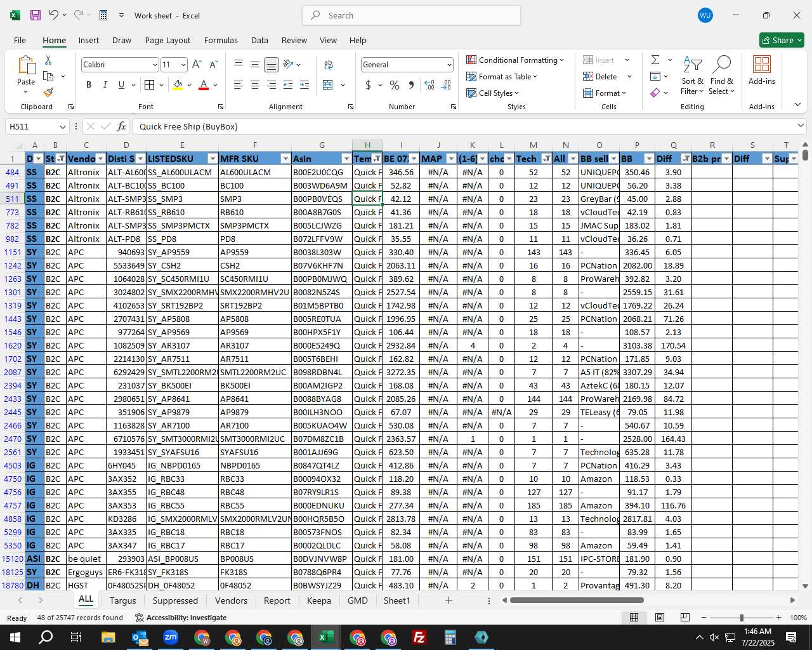Open the File menu

click(20, 40)
